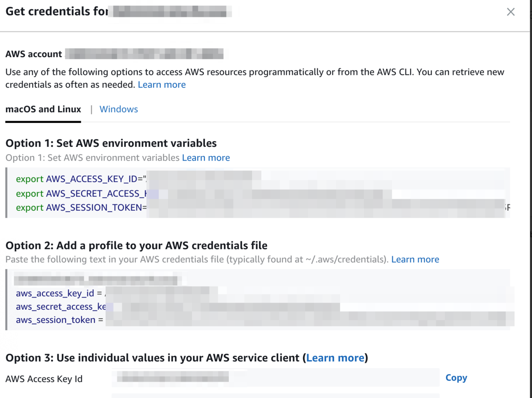Switch to the Windows tab
Image resolution: width=532 pixels, height=398 pixels.
point(118,109)
